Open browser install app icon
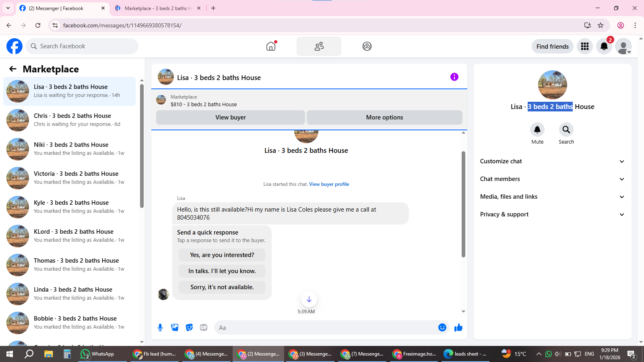This screenshot has width=644, height=362. [x=588, y=25]
